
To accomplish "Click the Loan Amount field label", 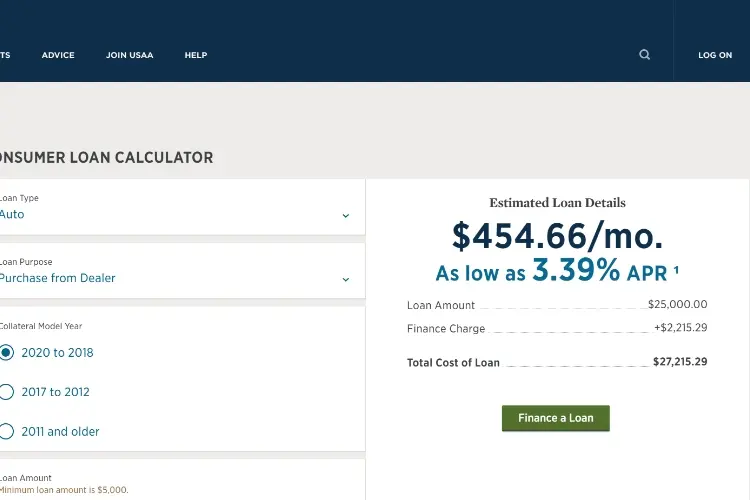I will [26, 478].
